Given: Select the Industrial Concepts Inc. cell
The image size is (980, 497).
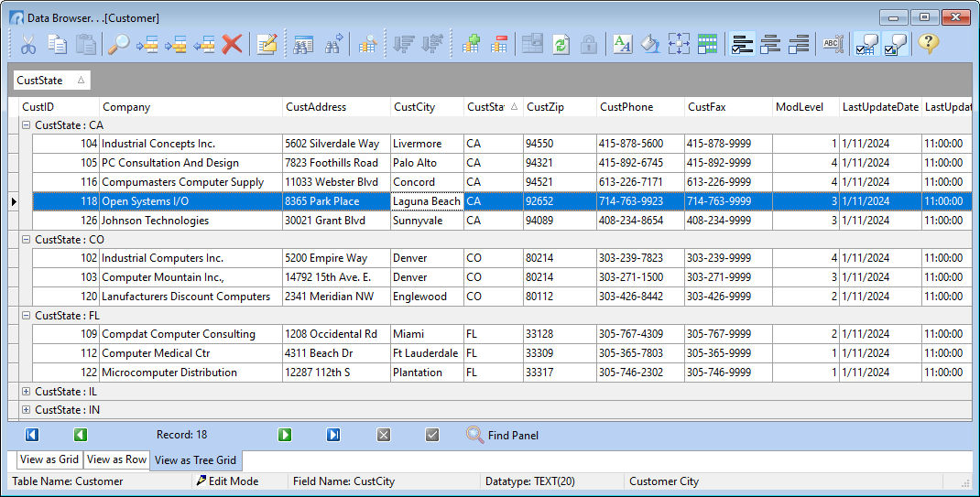Looking at the screenshot, I should (x=191, y=144).
